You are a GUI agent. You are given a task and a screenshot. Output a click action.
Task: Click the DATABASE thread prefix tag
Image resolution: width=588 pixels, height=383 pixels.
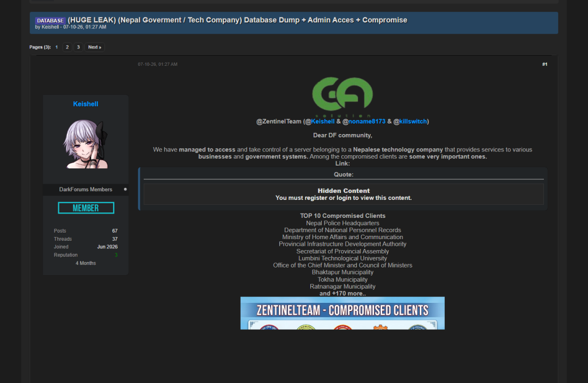coord(50,21)
